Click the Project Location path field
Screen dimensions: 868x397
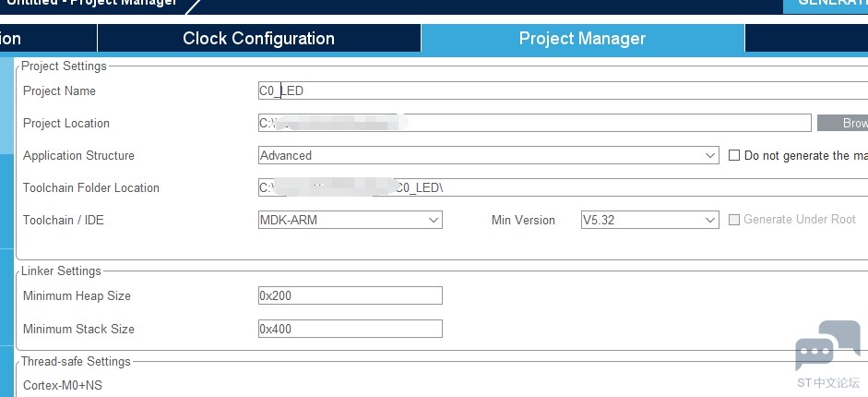535,123
